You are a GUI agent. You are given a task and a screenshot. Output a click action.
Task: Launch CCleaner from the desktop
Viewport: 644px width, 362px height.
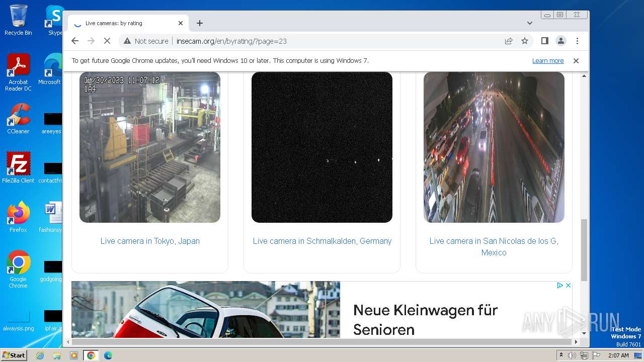click(18, 119)
